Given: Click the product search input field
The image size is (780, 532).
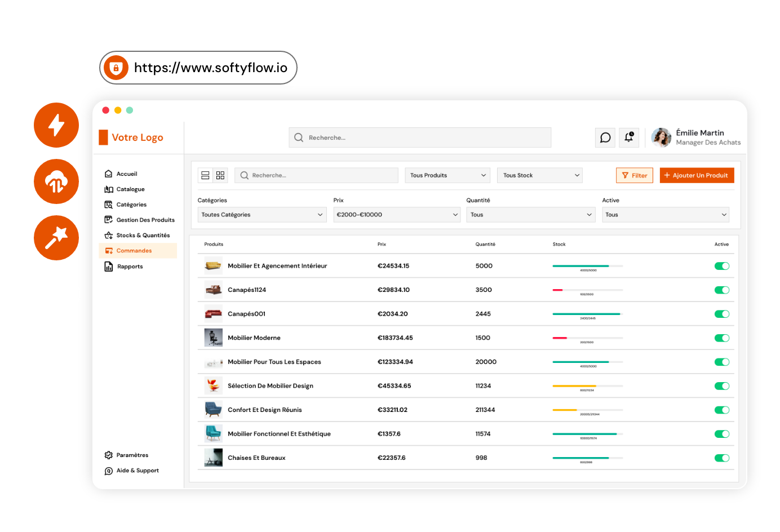Looking at the screenshot, I should pos(316,175).
